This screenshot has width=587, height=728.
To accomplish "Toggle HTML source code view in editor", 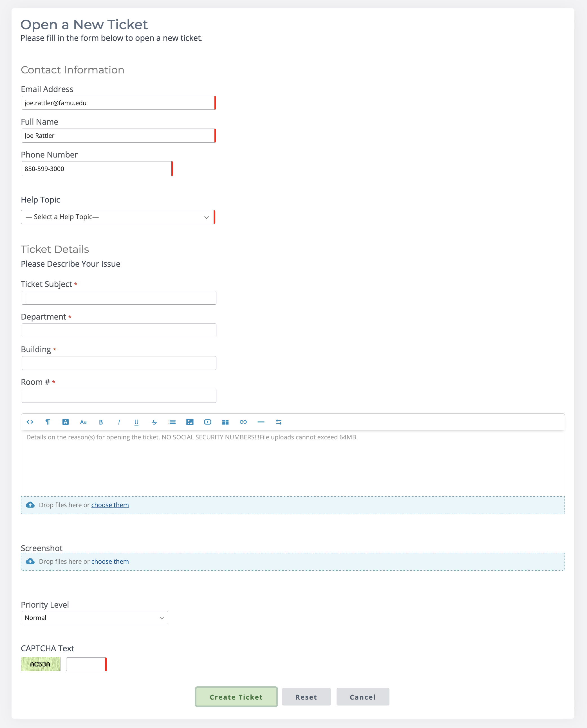I will [x=30, y=422].
